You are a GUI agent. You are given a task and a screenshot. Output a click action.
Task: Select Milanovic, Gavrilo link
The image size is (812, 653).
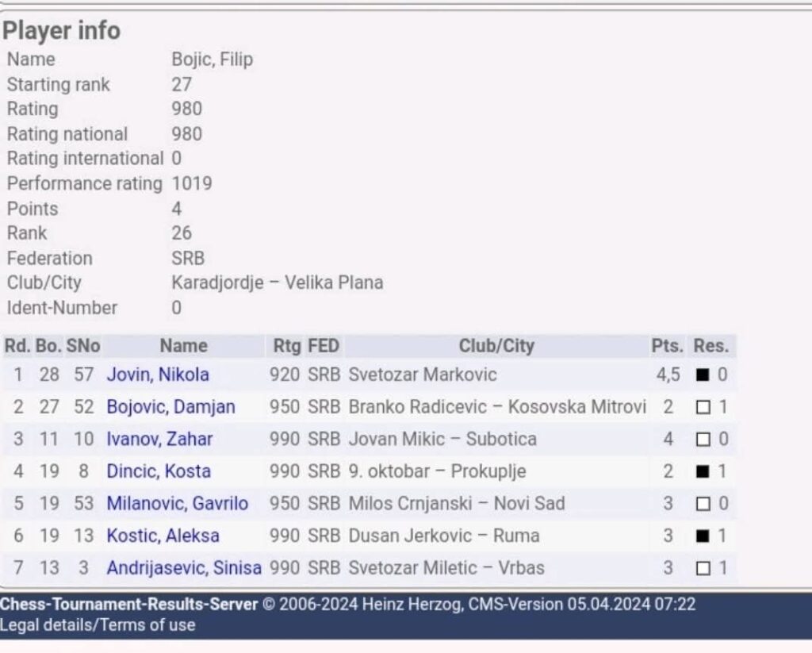coord(177,503)
